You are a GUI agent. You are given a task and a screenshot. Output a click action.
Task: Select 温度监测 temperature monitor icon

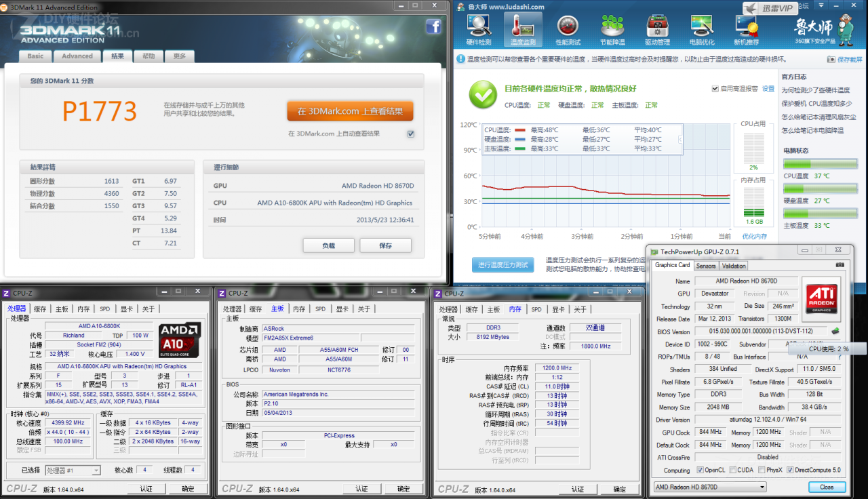click(523, 30)
